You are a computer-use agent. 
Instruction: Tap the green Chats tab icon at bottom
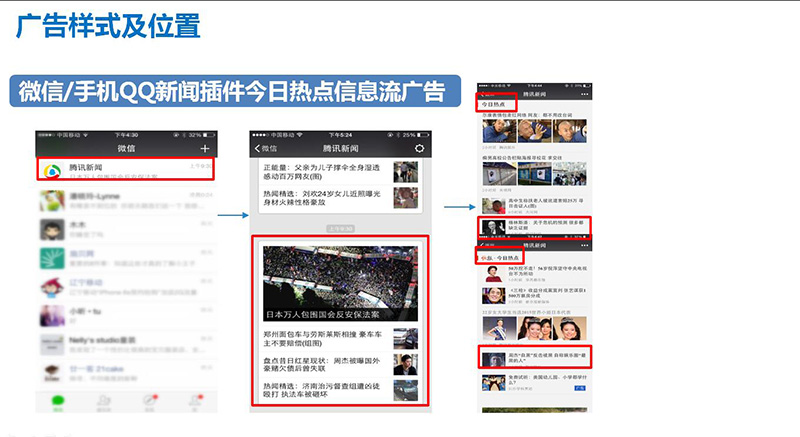click(x=58, y=402)
